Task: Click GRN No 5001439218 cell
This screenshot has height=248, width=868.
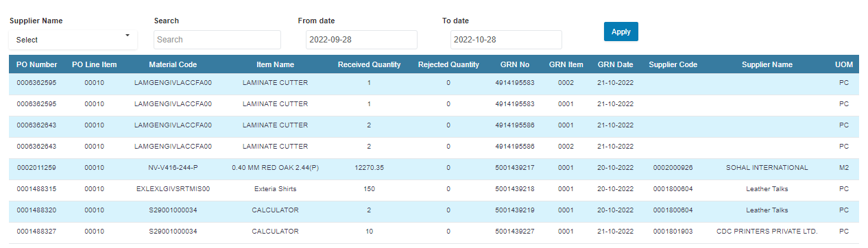Action: pyautogui.click(x=514, y=189)
